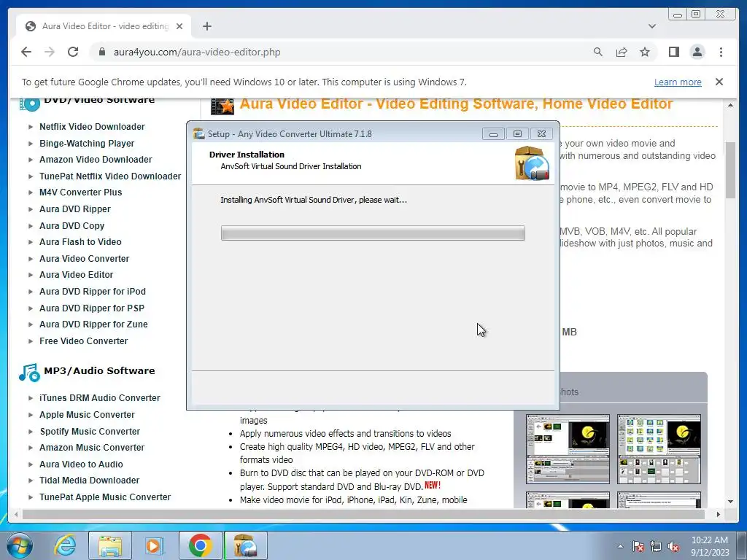Reload the current page
Screen dimensions: 747x560
pos(73,52)
